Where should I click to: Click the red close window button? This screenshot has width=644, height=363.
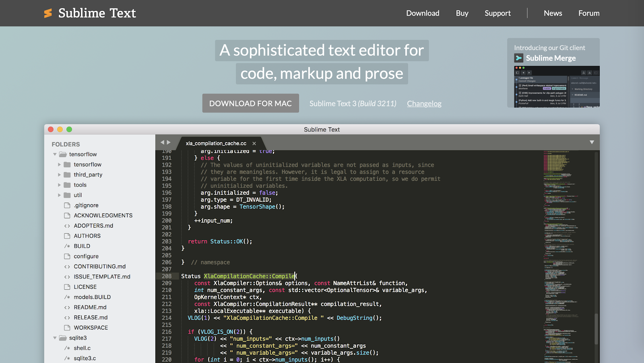[51, 129]
